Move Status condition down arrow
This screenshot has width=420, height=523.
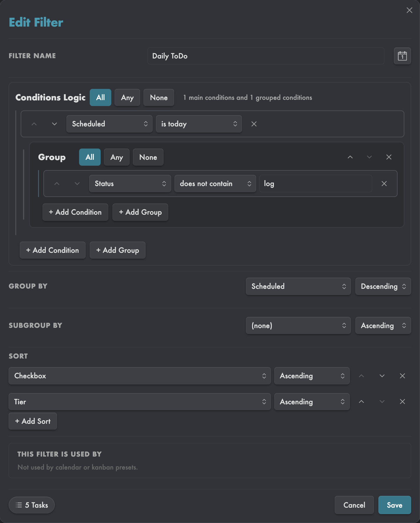77,184
